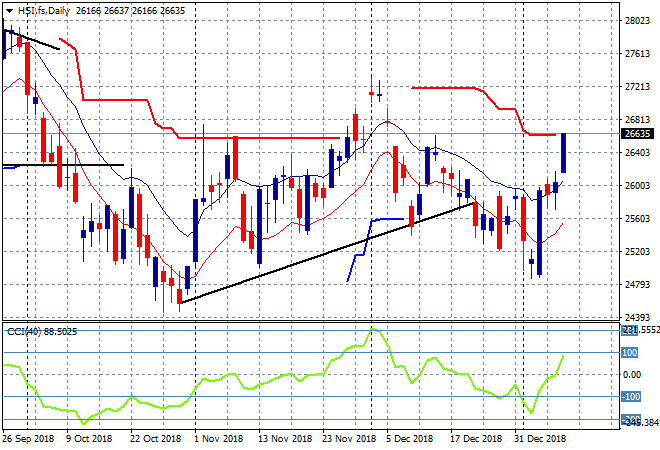Click the 24793 price axis label

pyautogui.click(x=637, y=285)
